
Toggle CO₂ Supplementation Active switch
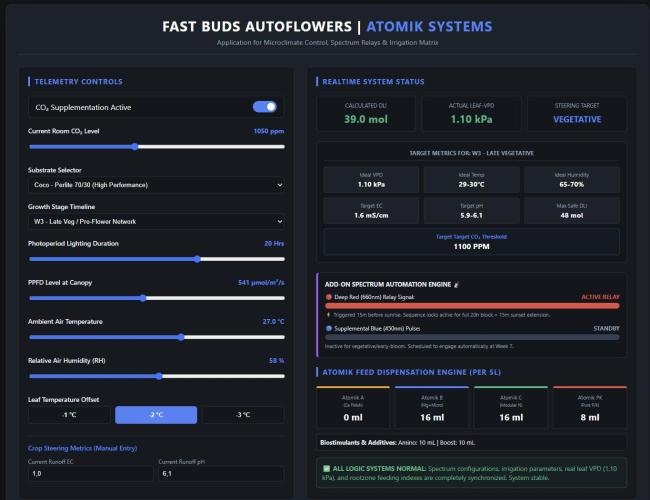coord(264,107)
